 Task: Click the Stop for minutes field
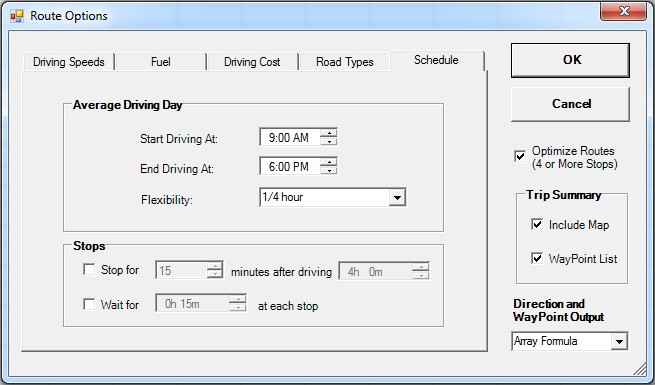point(182,271)
